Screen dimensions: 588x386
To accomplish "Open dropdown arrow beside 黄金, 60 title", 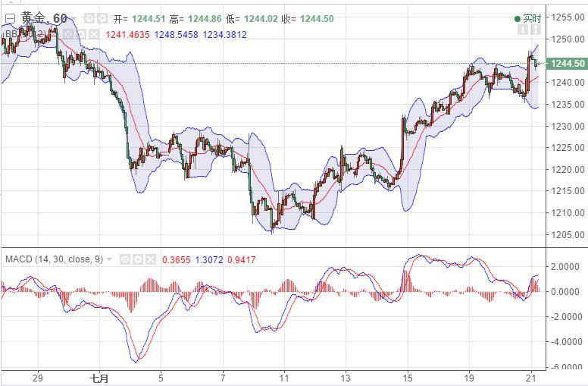I will click(74, 18).
